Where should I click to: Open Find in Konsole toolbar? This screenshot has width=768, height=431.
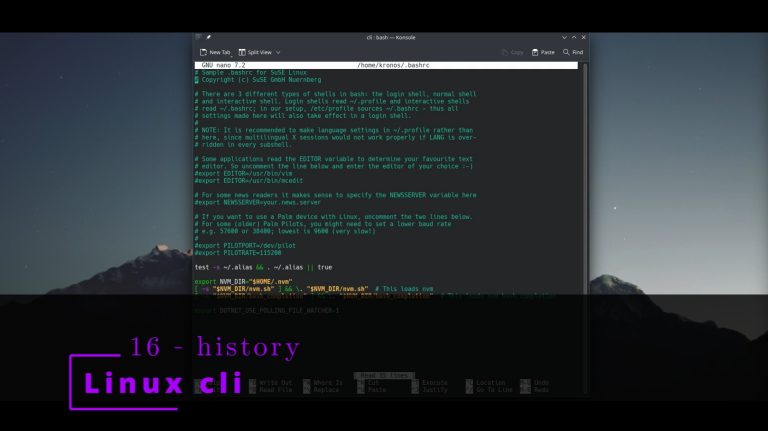(x=573, y=52)
